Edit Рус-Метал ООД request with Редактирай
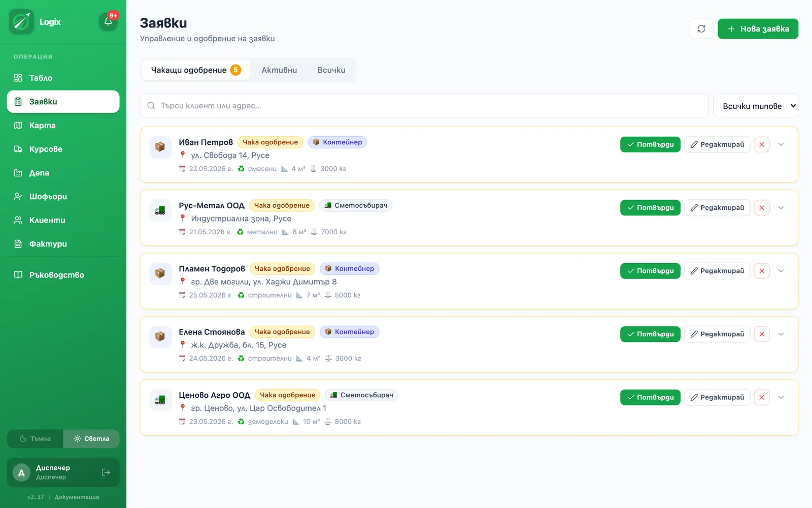The image size is (812, 508). pyautogui.click(x=717, y=208)
